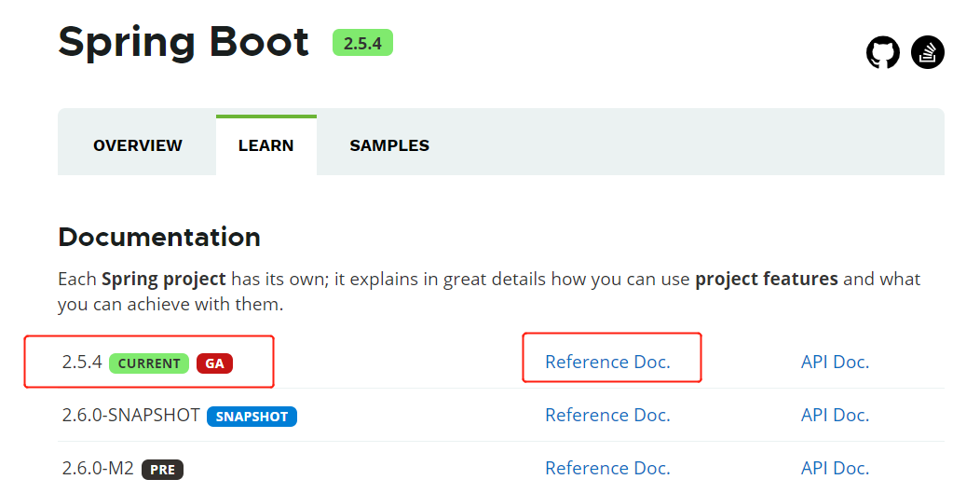Open API Doc. for version 2.5.4
The width and height of the screenshot is (980, 493).
pyautogui.click(x=835, y=363)
